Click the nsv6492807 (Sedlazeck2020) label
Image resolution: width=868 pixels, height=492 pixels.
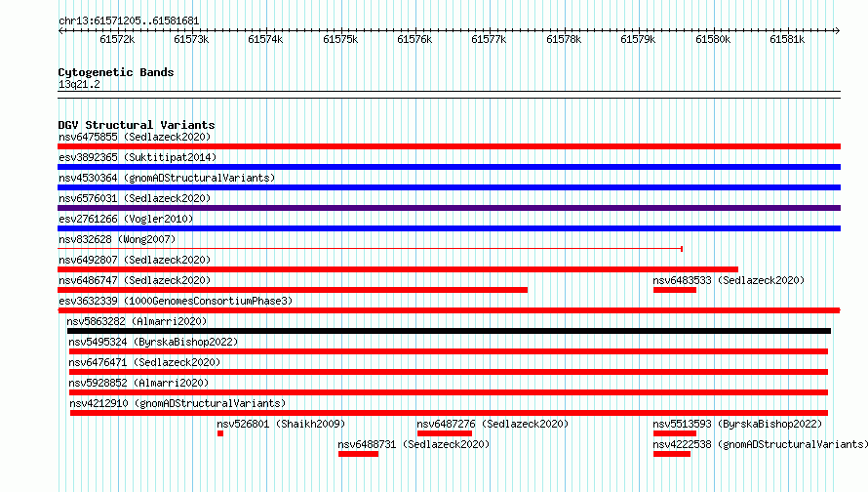[135, 260]
